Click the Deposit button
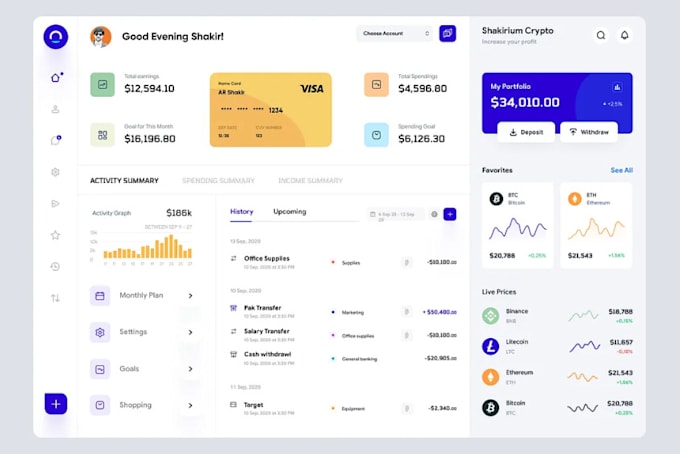Viewport: 680px width, 454px height. [x=526, y=132]
